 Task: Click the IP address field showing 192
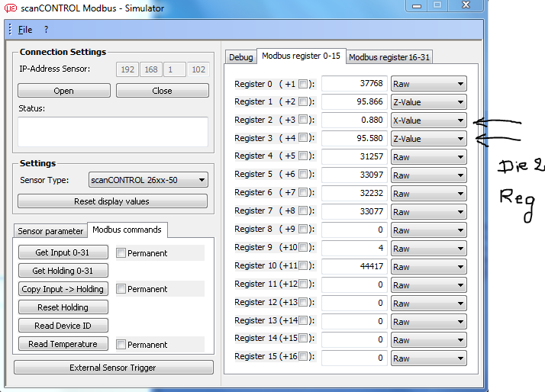(127, 69)
